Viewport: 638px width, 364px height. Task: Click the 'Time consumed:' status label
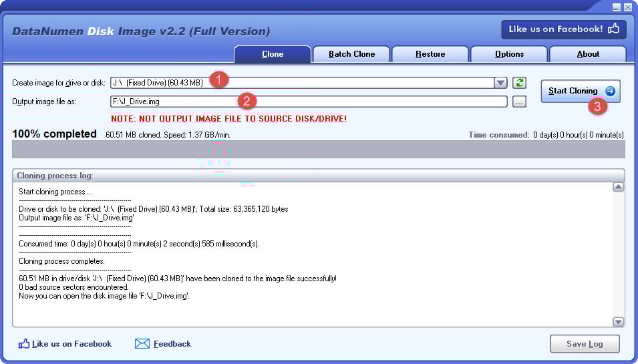click(499, 135)
